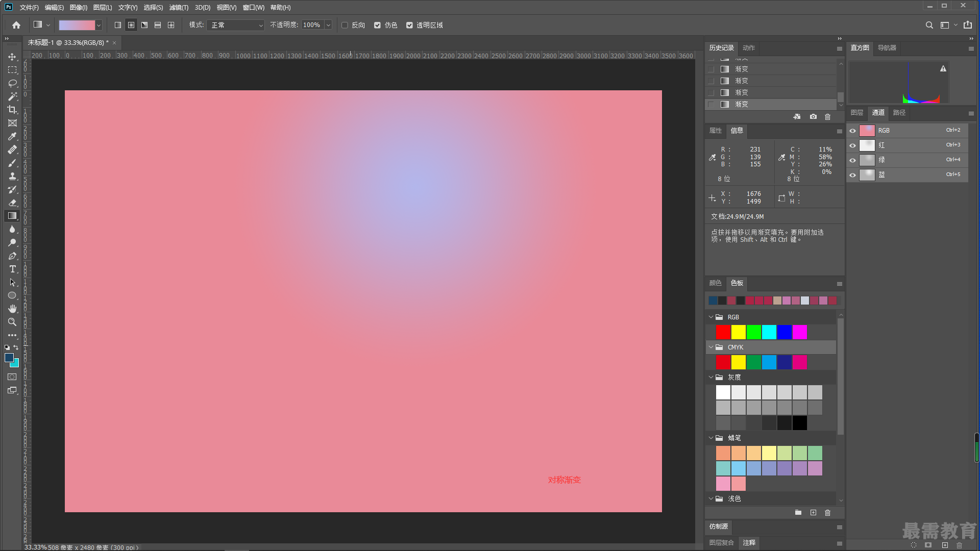
Task: Expand the 浅色 swatch group
Action: click(x=711, y=498)
